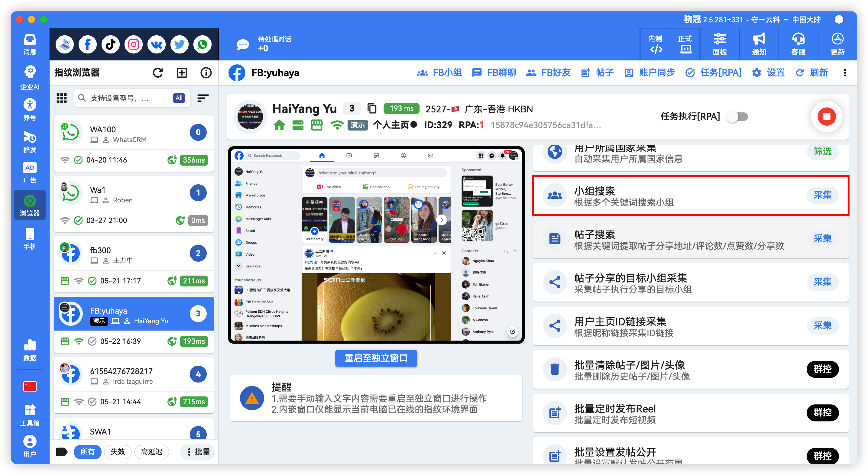
Task: Create a new browser profile with plus icon
Action: pos(182,73)
